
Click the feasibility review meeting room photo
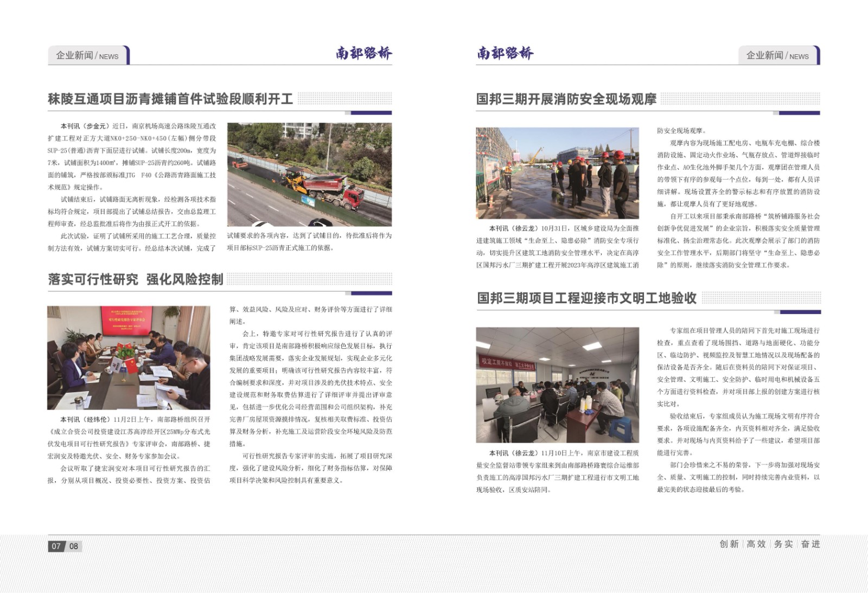tap(129, 358)
